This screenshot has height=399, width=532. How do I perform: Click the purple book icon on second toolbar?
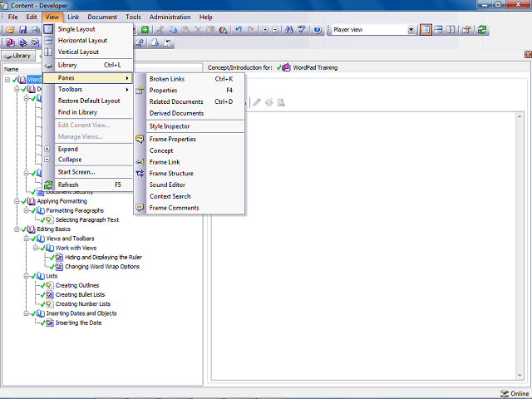[10, 42]
